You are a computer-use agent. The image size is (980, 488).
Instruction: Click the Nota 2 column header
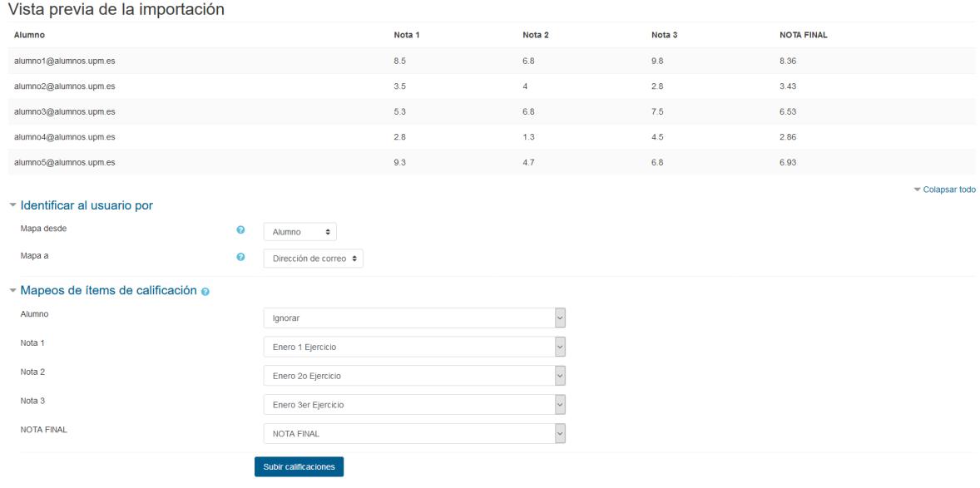coord(536,35)
